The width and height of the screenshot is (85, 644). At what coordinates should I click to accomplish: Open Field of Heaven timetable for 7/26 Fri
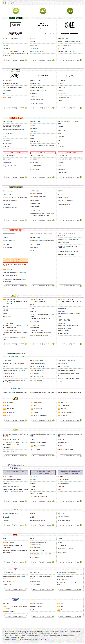coord(16,220)
